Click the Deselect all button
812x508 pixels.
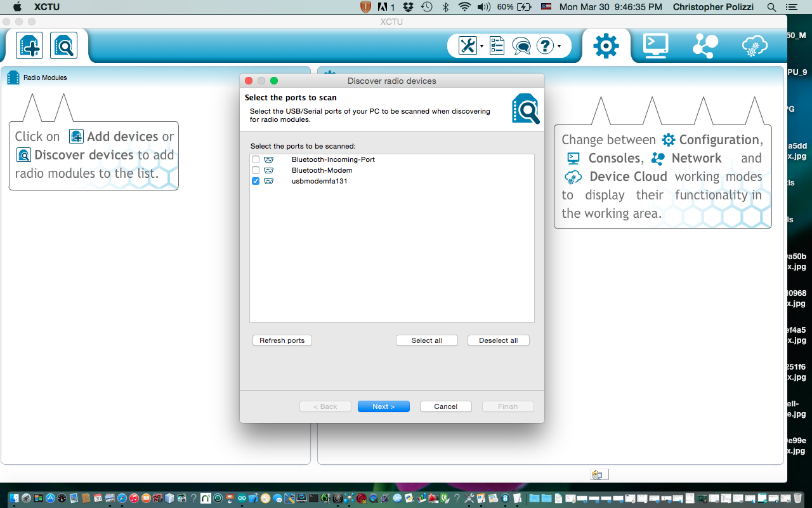click(499, 340)
